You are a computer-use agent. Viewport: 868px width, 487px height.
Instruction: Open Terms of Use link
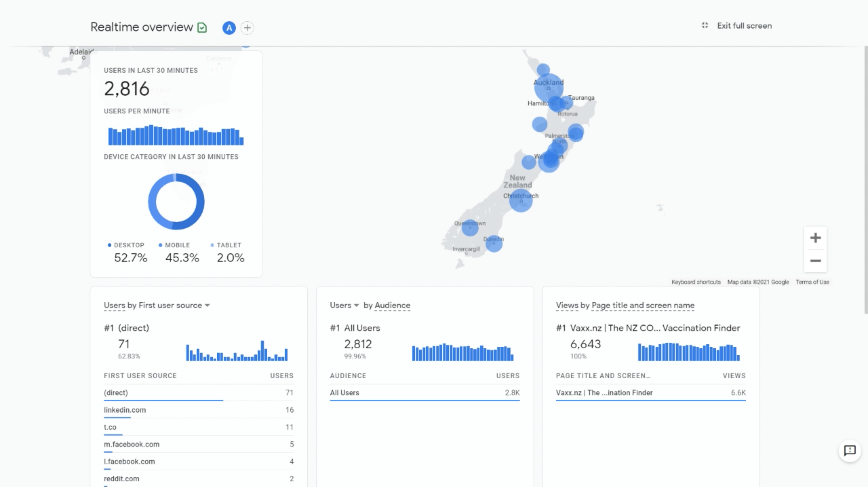click(812, 282)
